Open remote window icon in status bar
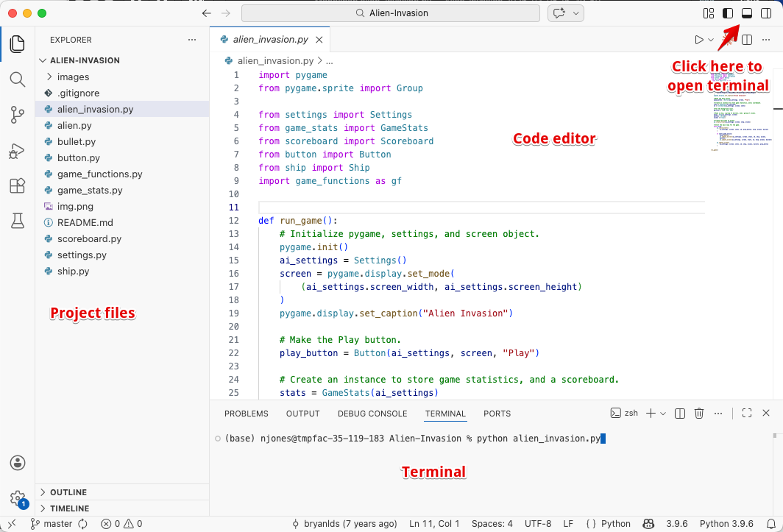The image size is (783, 532). click(12, 524)
